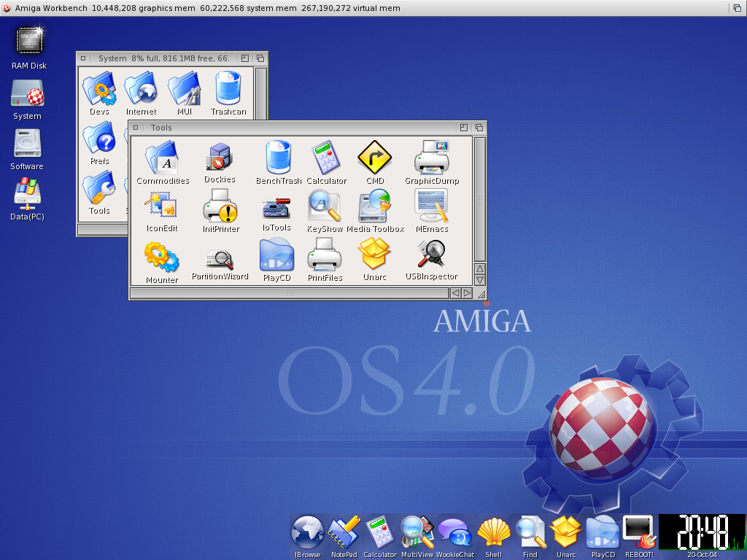This screenshot has height=560, width=747.
Task: Click the Tools window scroll right arrow
Action: pos(465,293)
